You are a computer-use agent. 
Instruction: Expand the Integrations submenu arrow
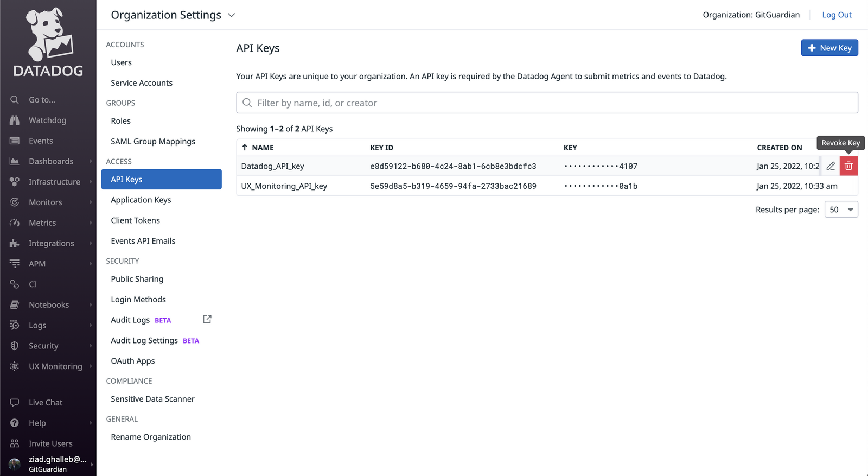(x=91, y=243)
